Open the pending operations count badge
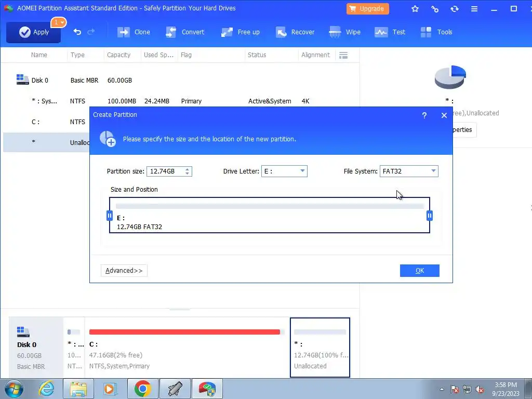The width and height of the screenshot is (532, 399). [x=59, y=22]
